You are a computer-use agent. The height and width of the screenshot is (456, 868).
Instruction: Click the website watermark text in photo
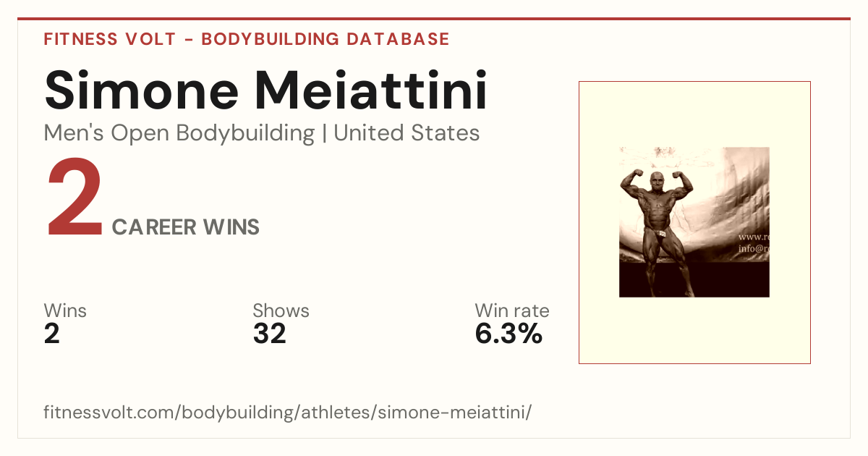[x=753, y=242]
